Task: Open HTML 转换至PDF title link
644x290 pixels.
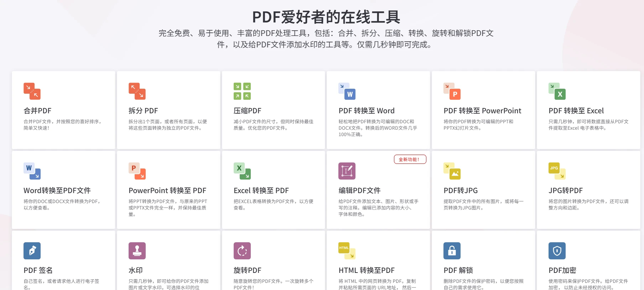Action: [x=367, y=270]
